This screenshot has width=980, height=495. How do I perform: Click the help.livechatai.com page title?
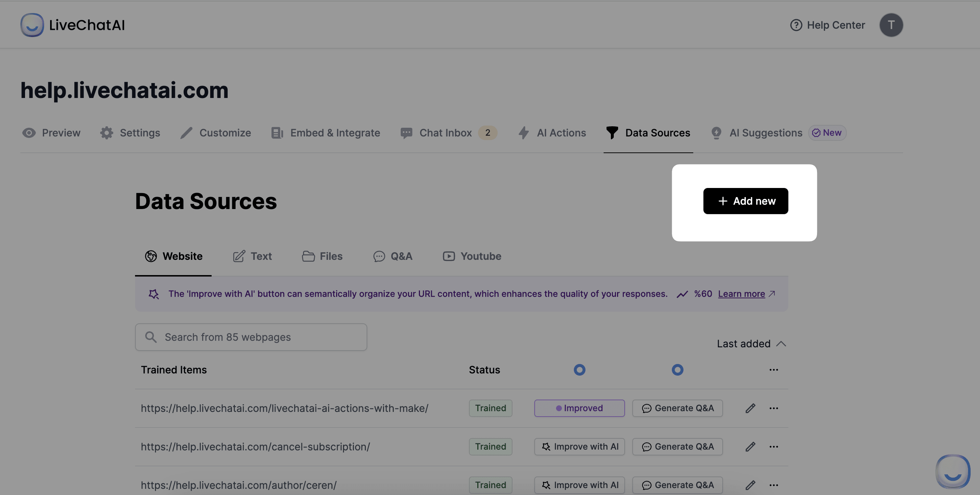[124, 91]
